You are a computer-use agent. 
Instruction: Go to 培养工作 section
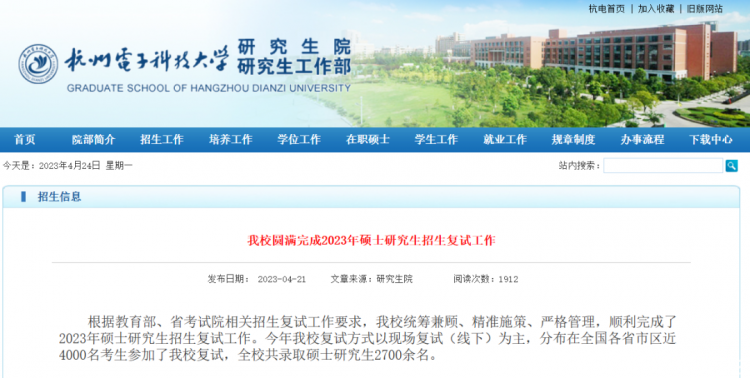(x=231, y=140)
